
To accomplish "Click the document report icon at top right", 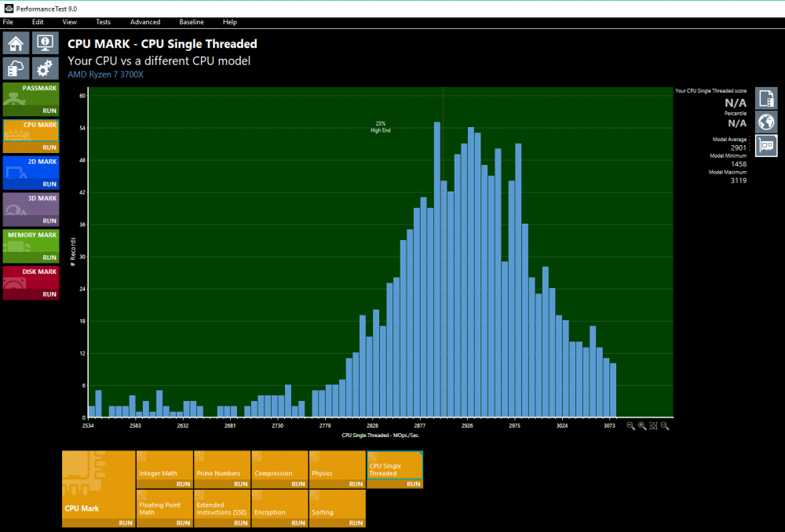I will pos(765,98).
